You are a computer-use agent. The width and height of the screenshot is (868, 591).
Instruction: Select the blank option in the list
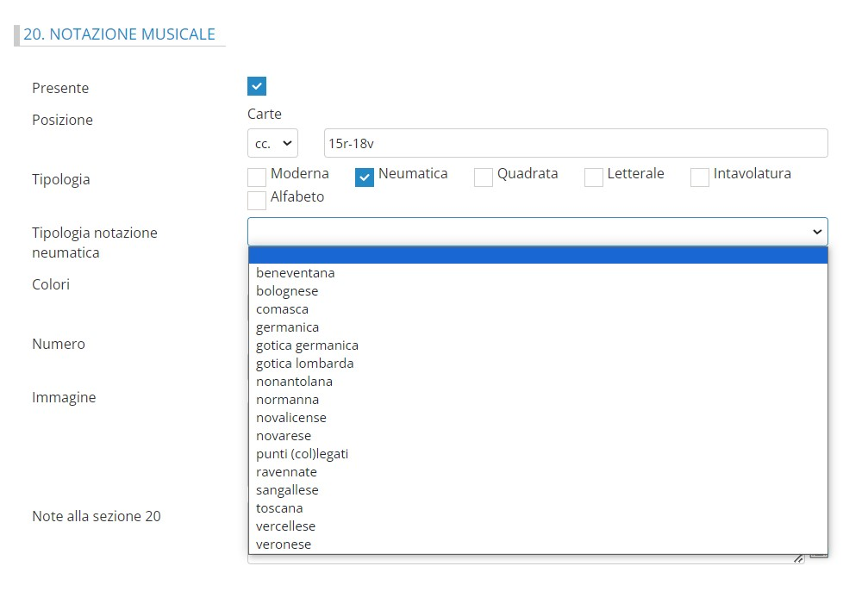(x=537, y=255)
